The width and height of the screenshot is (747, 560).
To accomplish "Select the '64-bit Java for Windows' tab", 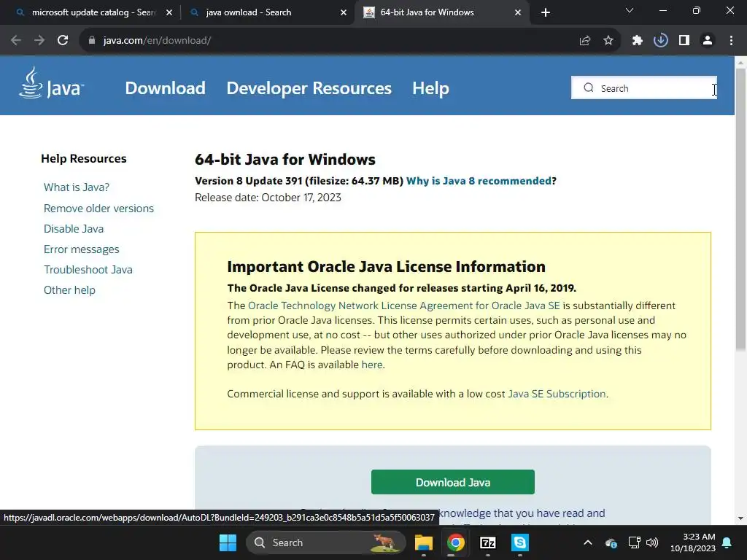I will (x=441, y=12).
